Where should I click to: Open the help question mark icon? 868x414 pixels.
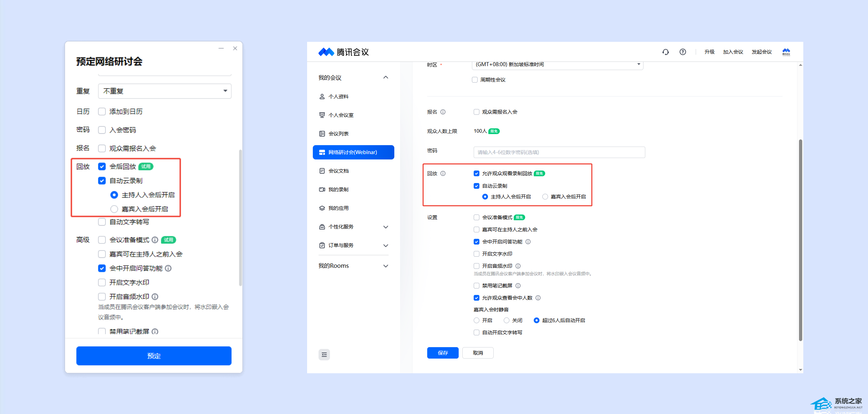tap(682, 52)
